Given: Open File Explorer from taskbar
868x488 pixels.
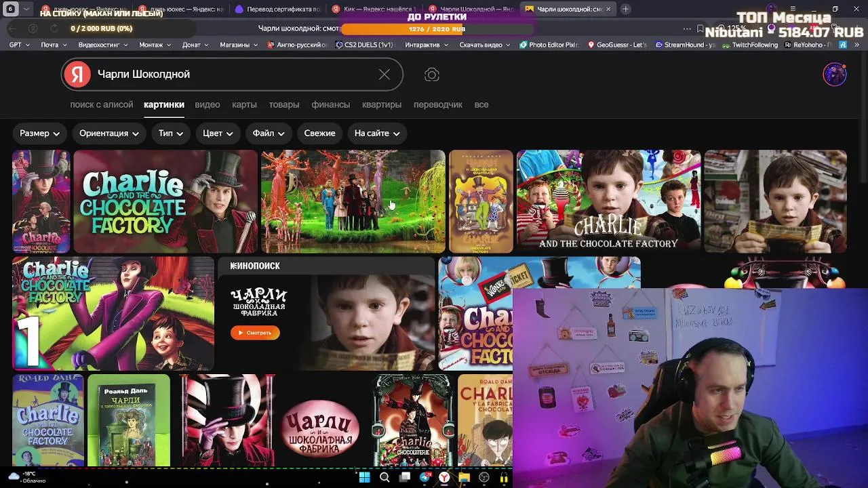Looking at the screenshot, I should 464,478.
